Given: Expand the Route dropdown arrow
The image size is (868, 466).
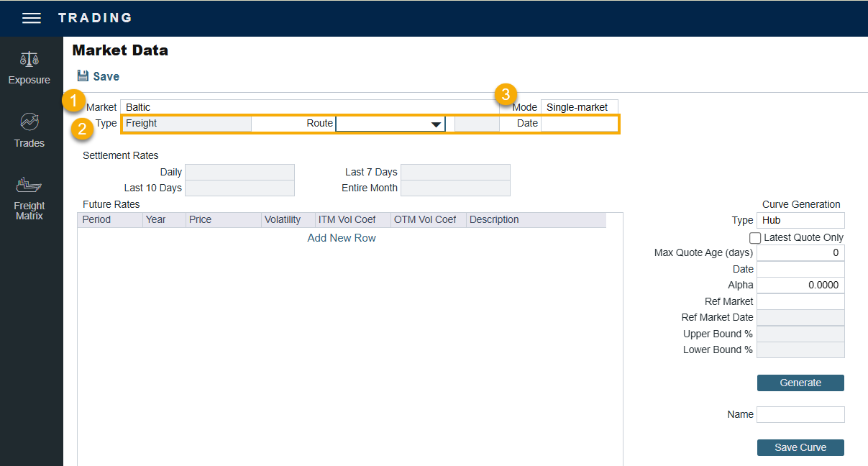Looking at the screenshot, I should (436, 124).
